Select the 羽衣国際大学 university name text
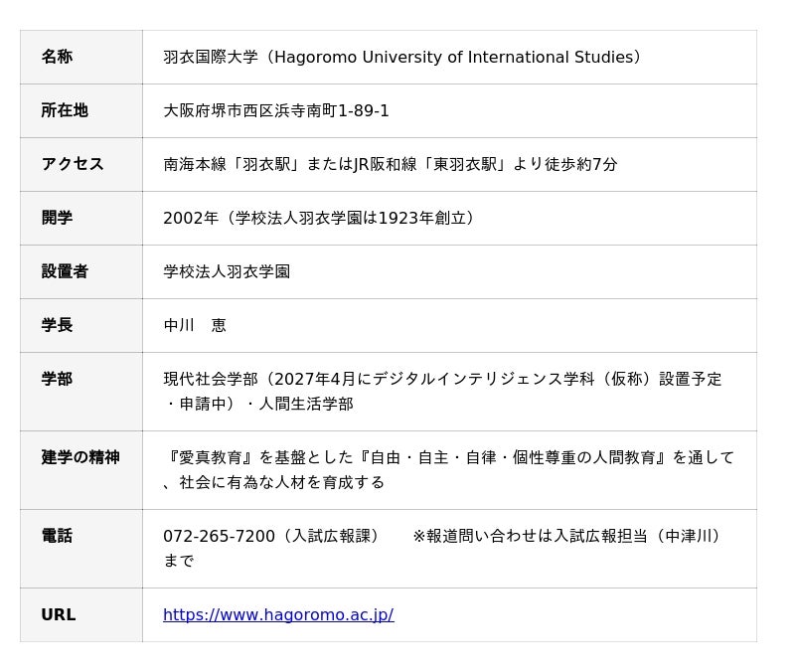Screen dimensions: 795x672 point(211,57)
